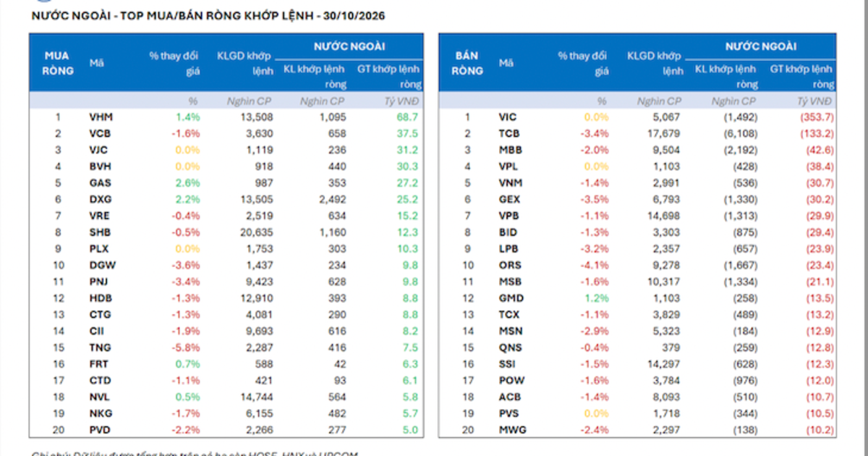Click the VNM ticker cell
Screen dimensions: 868x456
point(511,182)
